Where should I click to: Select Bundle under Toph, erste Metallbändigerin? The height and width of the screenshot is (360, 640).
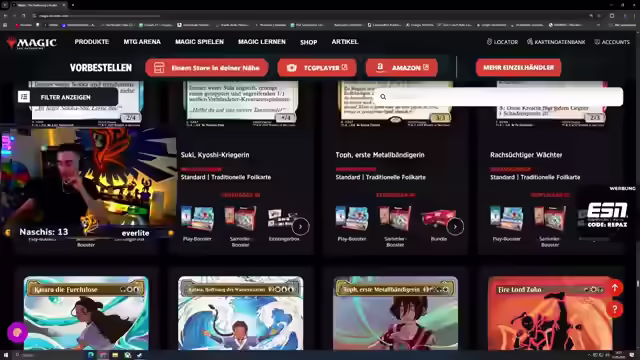click(438, 224)
